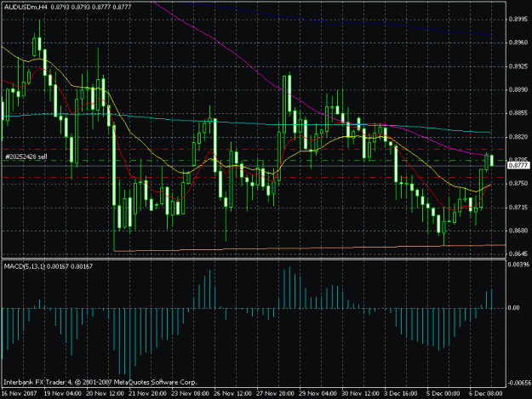
Task: Click the 20 Nov 12:00 time label
Action: click(105, 394)
